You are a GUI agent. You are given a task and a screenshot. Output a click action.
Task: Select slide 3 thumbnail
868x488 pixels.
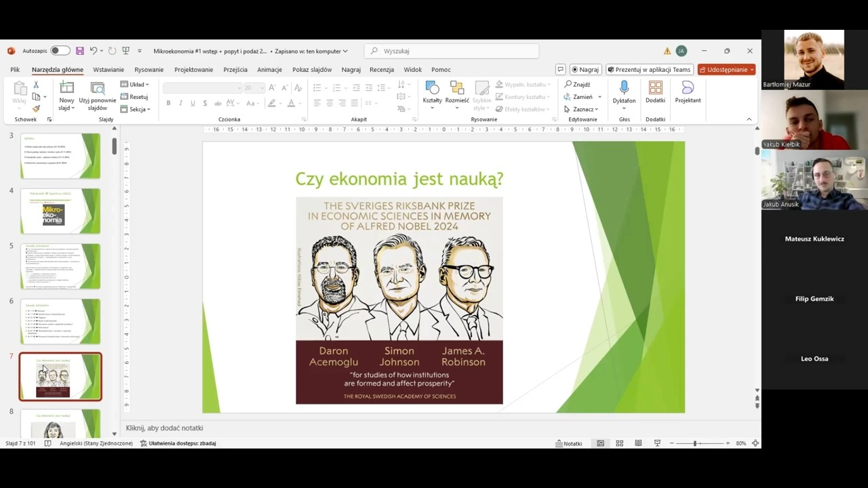tap(60, 156)
